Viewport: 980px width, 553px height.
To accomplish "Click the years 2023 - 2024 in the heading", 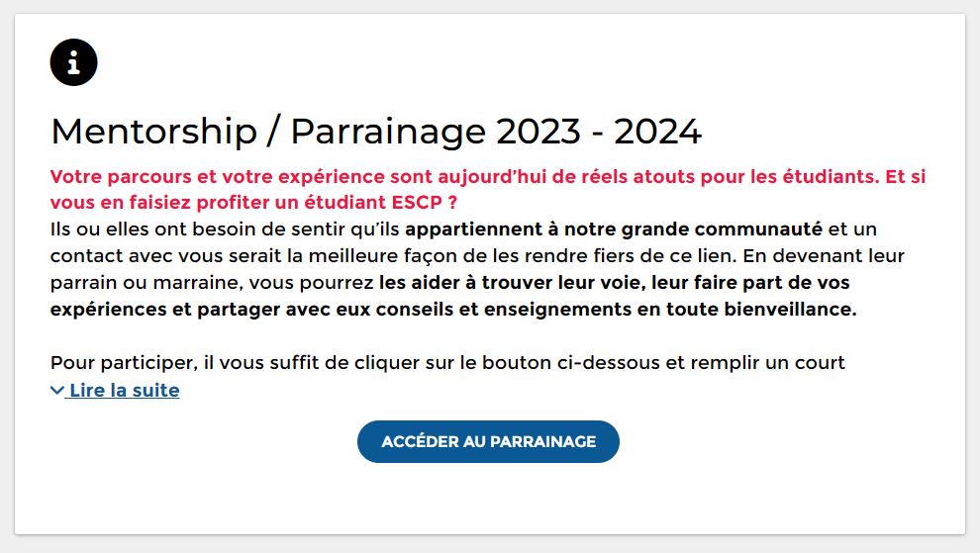I will coord(599,132).
